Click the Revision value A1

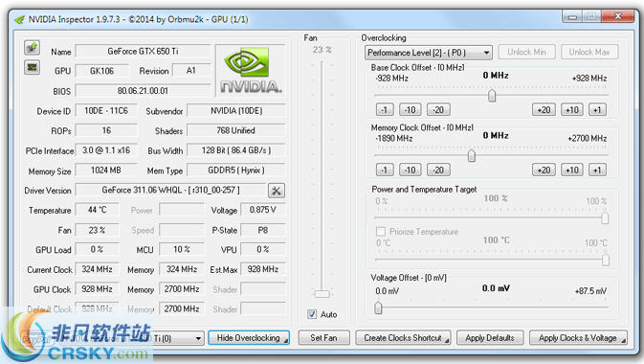191,70
